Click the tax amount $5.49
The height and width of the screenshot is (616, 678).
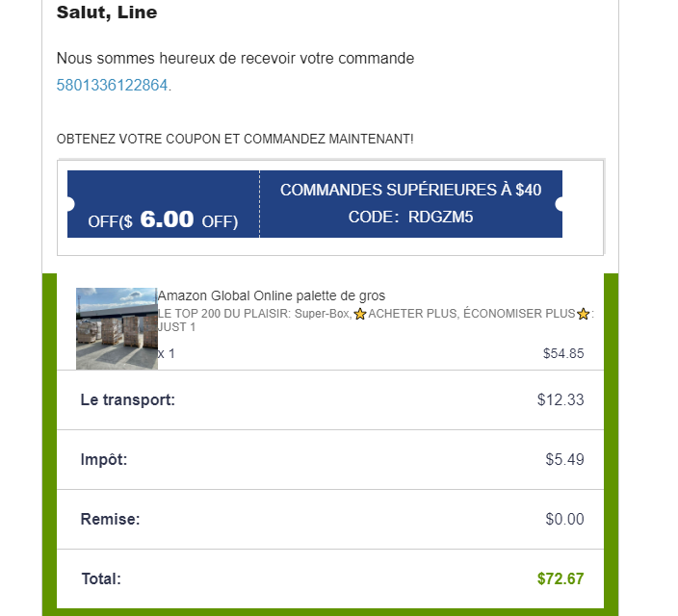[x=564, y=459]
